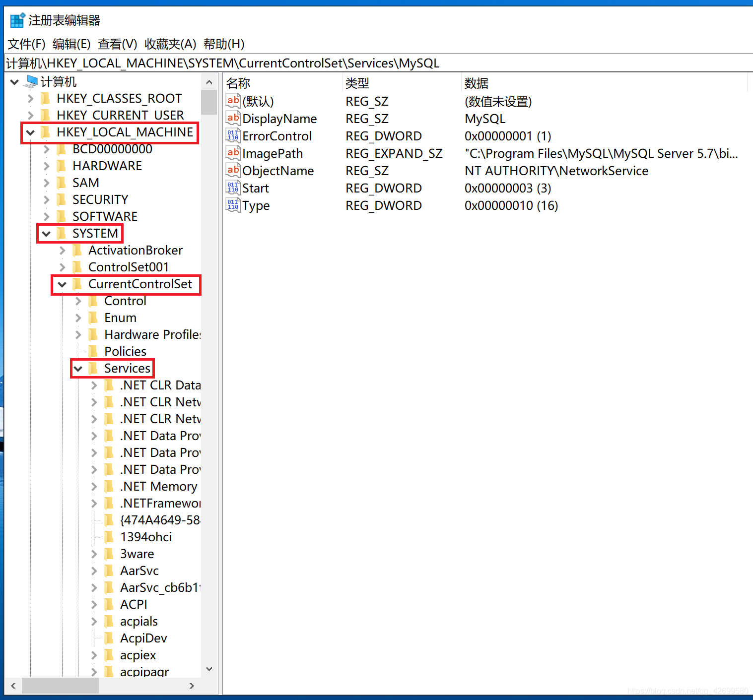
Task: Expand the ACPI key arrow
Action: 94,605
